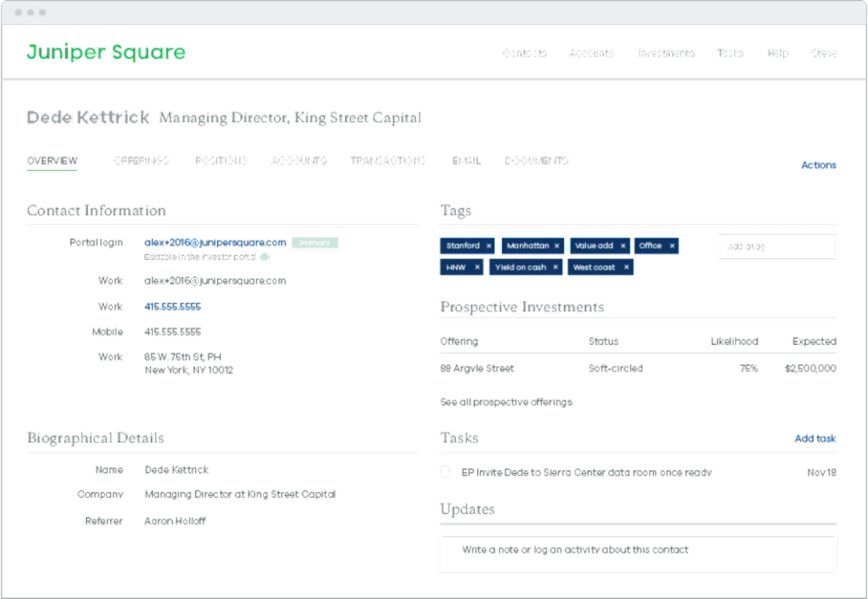Screen dimensions: 868x599
Task: Click the Add task link
Action: coord(815,438)
